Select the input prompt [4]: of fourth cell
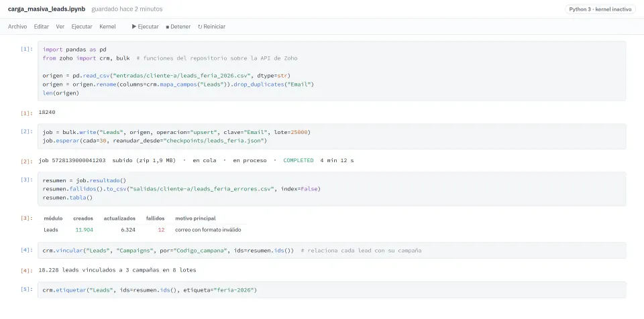Screen dimensions: 644x319 (27, 249)
